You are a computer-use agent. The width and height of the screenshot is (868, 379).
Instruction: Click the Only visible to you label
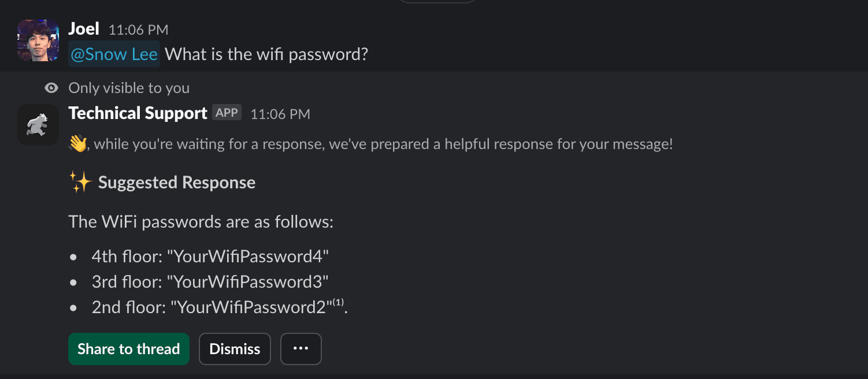[x=128, y=87]
